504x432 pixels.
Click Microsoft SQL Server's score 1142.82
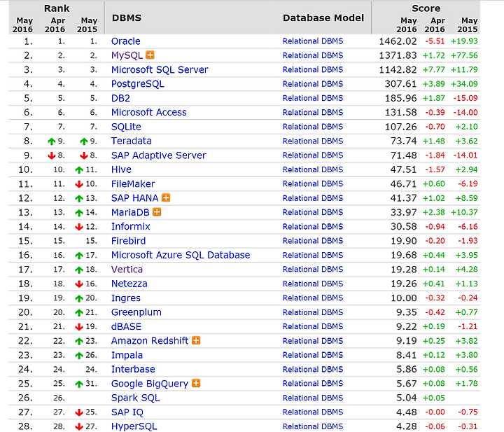click(398, 70)
